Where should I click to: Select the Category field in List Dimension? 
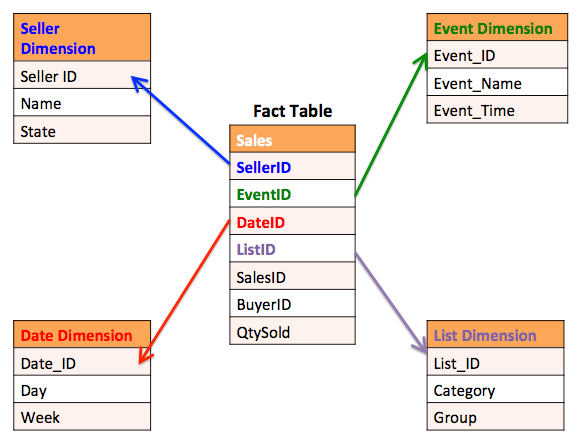click(495, 389)
